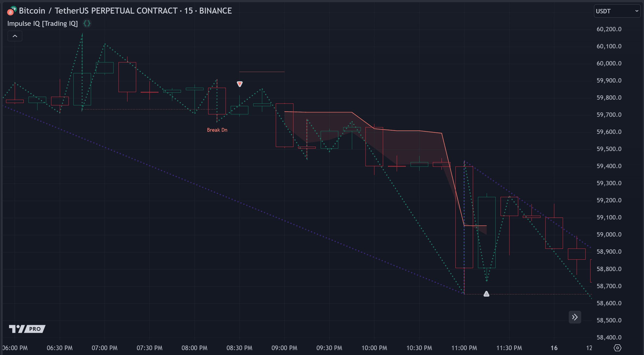Click the 06:00 PM time axis label
644x355 pixels.
pos(15,348)
